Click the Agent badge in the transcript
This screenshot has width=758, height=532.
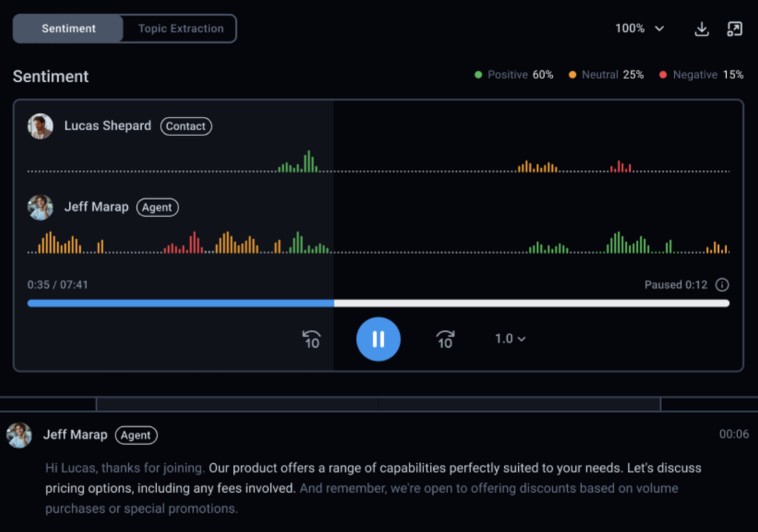136,435
